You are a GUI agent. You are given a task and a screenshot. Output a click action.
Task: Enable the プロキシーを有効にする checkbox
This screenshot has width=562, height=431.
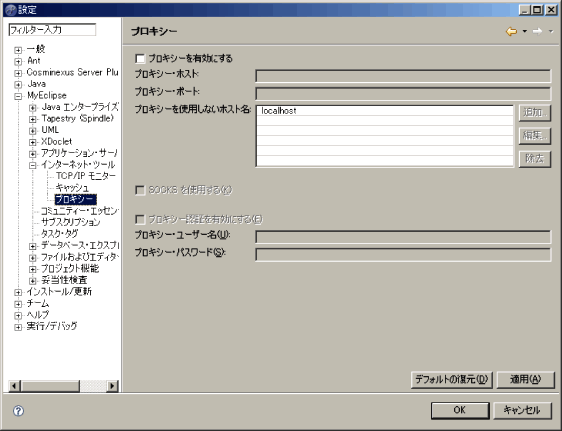140,58
